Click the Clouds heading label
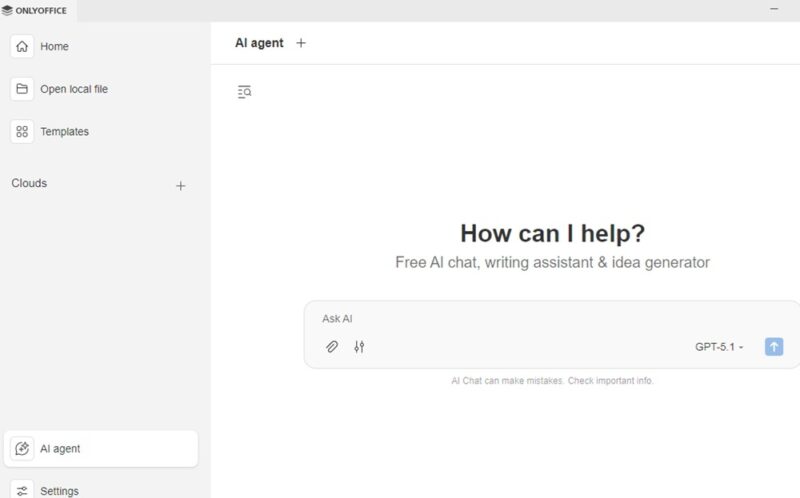This screenshot has height=498, width=800. (29, 183)
